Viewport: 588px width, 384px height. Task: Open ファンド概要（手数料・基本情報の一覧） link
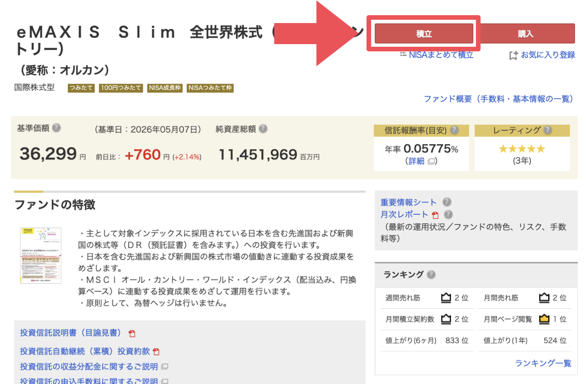[x=499, y=99]
